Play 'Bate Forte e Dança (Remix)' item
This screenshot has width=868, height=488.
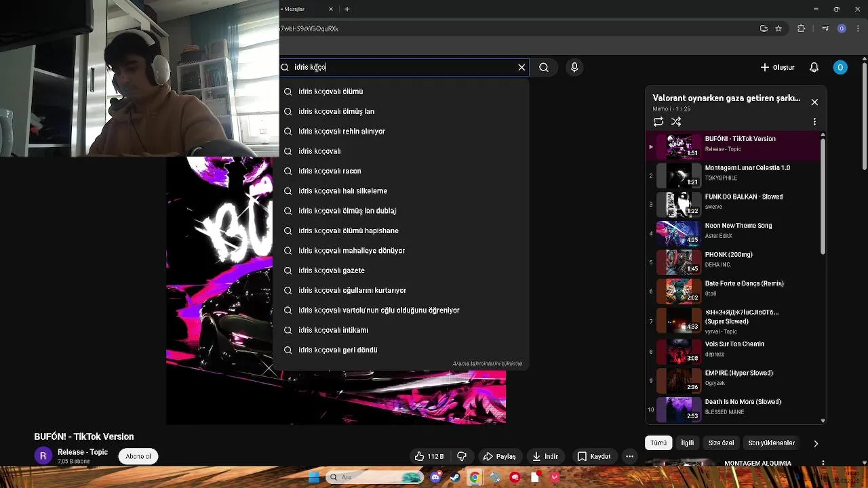732,291
